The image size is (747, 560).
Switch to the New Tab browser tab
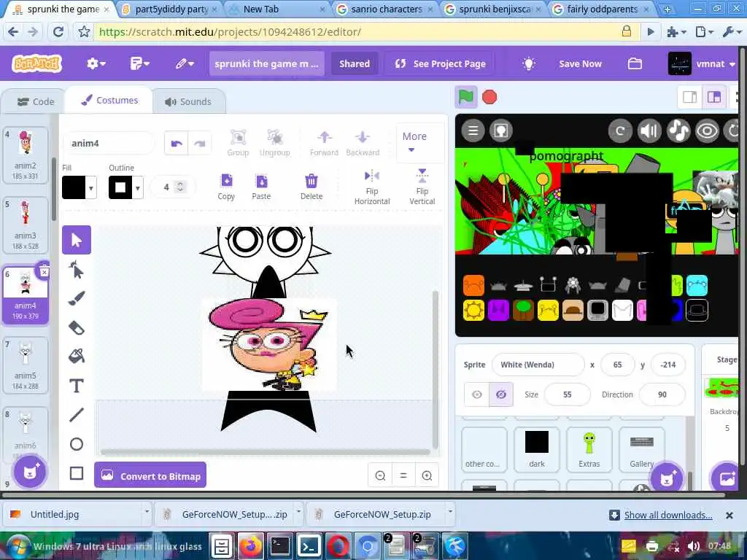(276, 9)
